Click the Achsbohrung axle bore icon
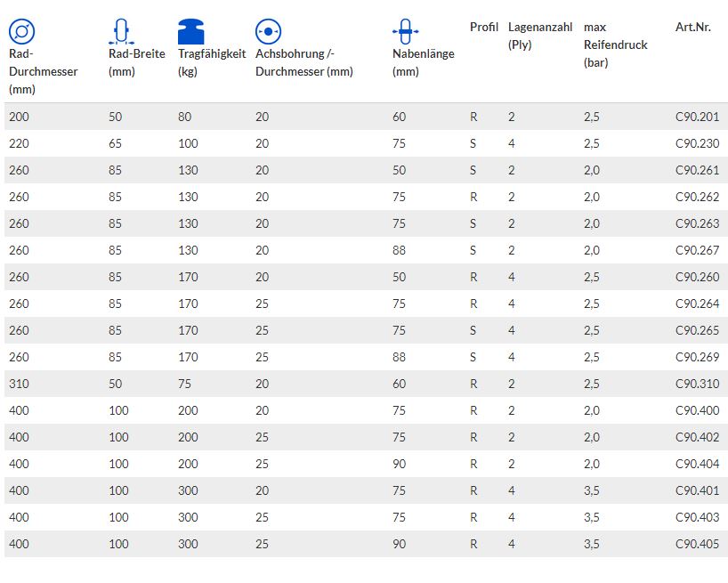728x583 pixels. point(268,31)
